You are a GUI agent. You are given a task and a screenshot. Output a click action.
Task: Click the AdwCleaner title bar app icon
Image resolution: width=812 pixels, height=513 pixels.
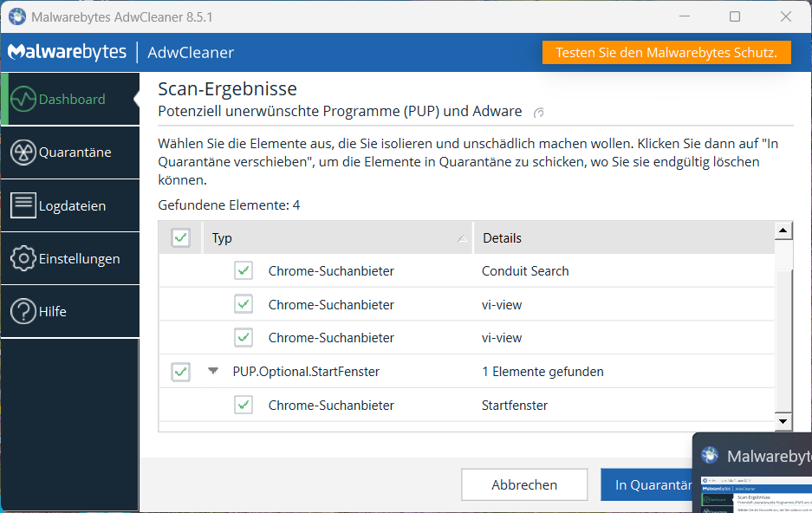(x=16, y=16)
